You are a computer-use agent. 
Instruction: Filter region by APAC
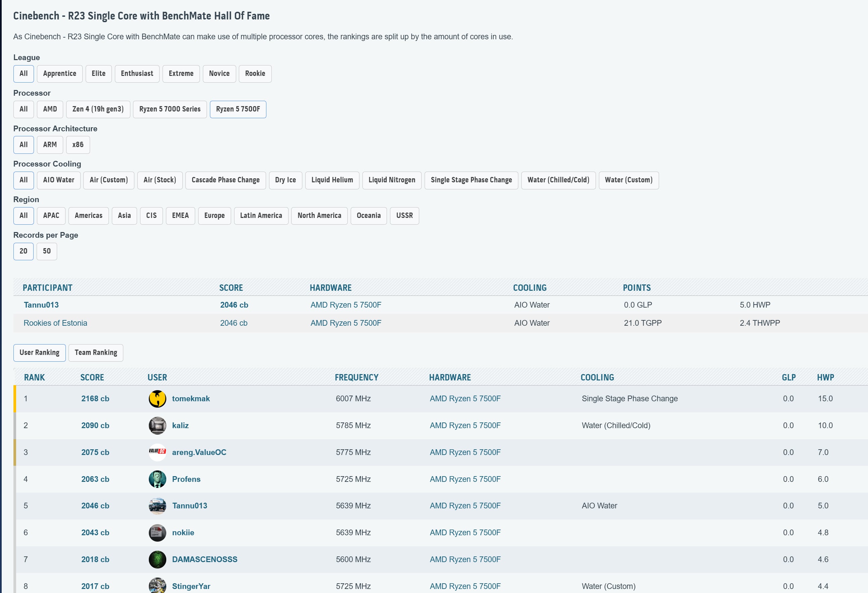pos(51,216)
